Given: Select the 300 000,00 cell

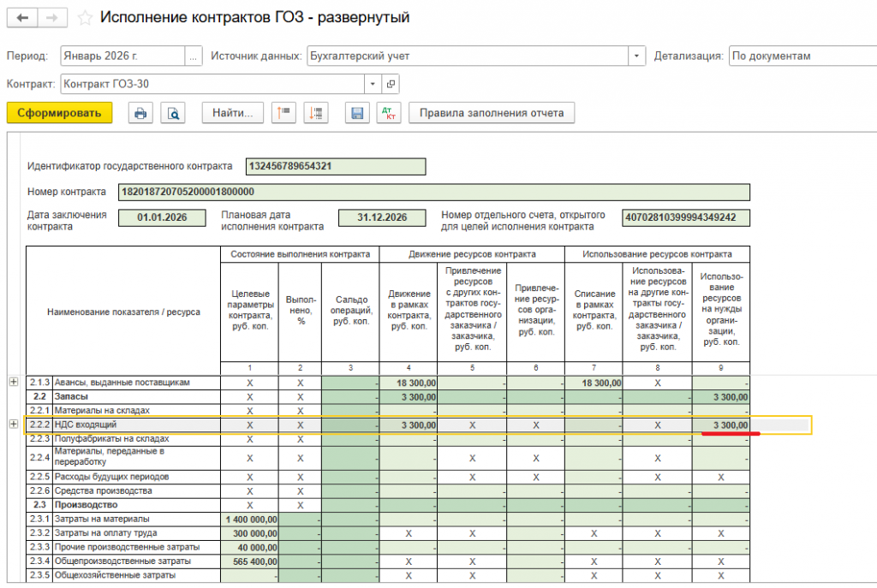Looking at the screenshot, I should pyautogui.click(x=249, y=534).
